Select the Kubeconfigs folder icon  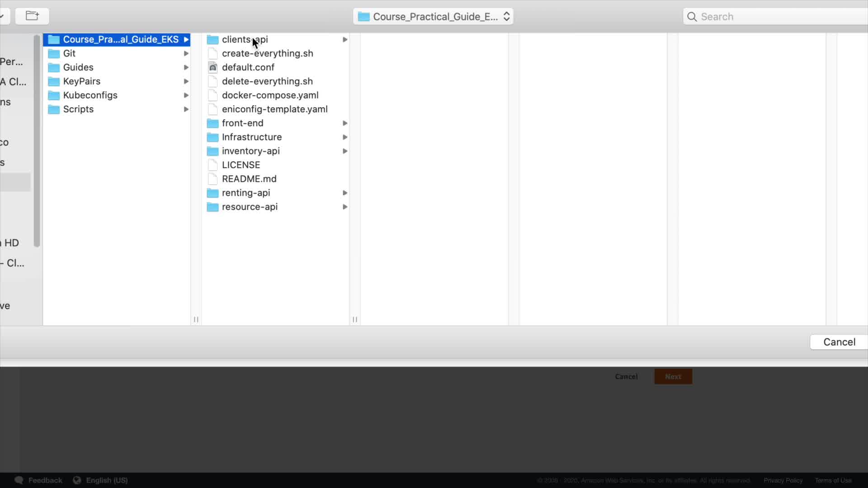coord(54,95)
